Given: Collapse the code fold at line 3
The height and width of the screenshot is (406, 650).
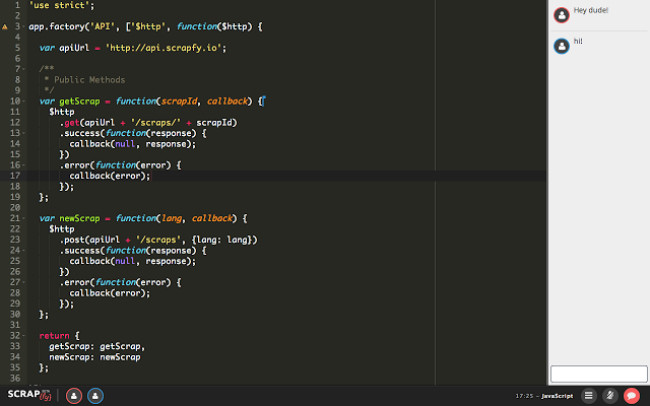Looking at the screenshot, I should click(x=24, y=26).
